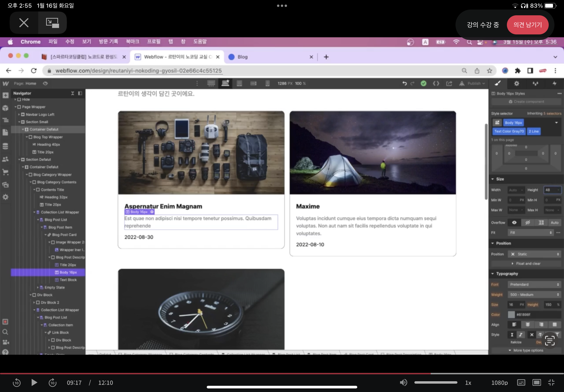Align text left in Typography
Image resolution: width=564 pixels, height=392 pixels.
pyautogui.click(x=514, y=325)
